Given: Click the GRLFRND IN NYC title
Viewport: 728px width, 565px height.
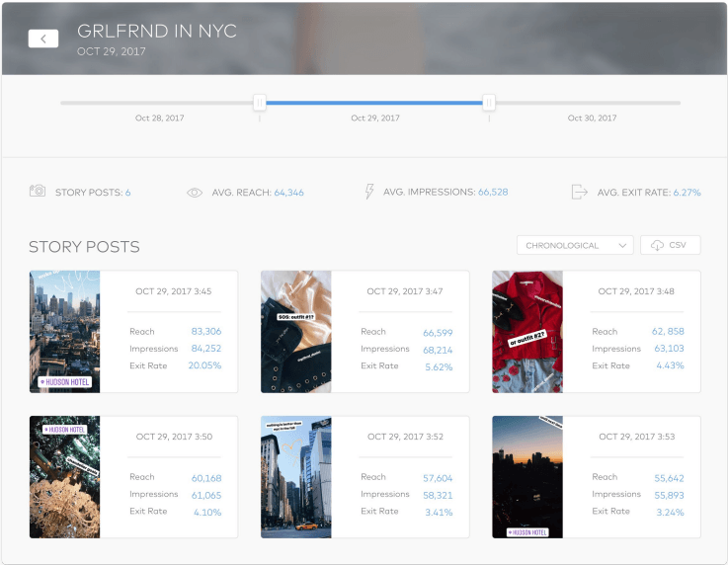Looking at the screenshot, I should pos(157,31).
